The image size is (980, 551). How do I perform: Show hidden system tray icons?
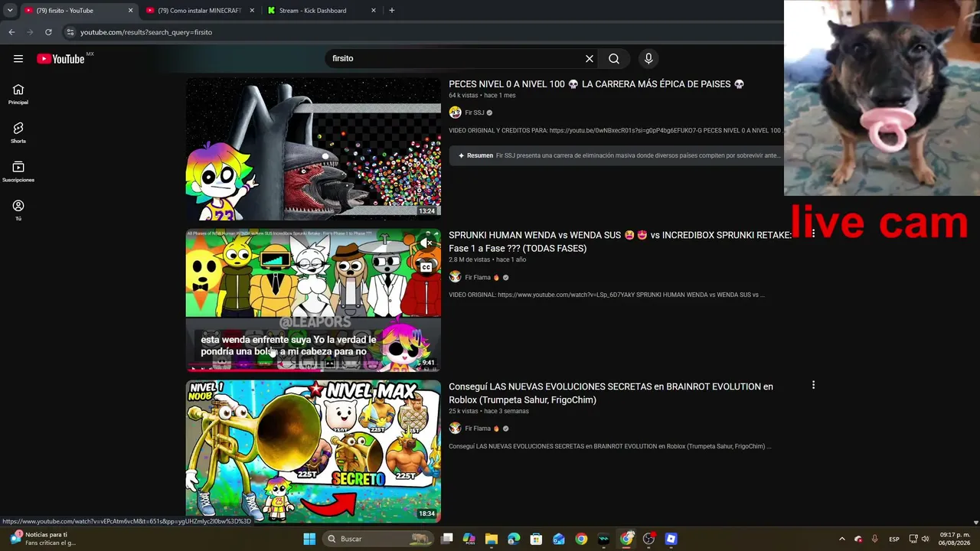841,539
